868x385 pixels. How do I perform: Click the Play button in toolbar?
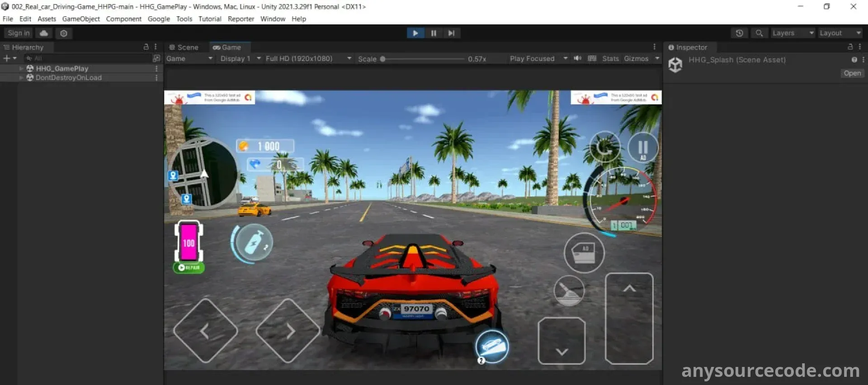point(415,33)
